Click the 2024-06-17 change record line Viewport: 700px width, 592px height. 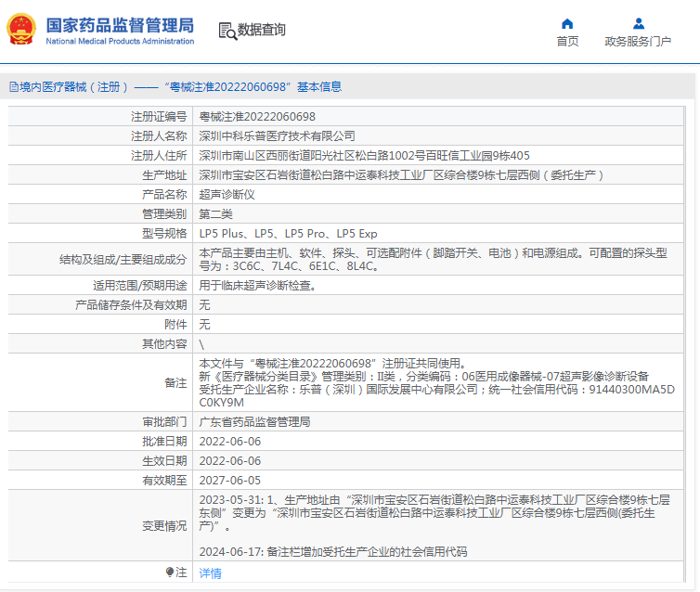[333, 552]
